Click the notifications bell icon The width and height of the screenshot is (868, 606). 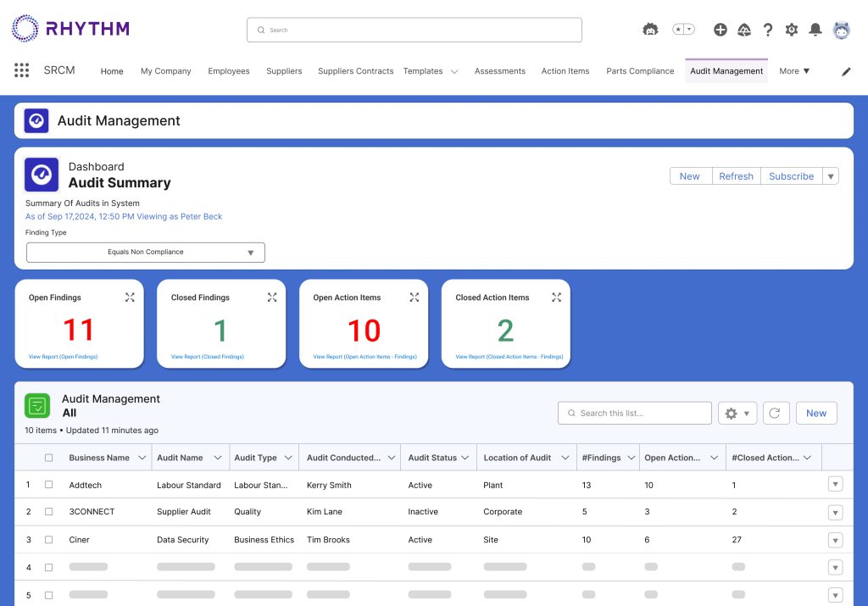(x=815, y=29)
